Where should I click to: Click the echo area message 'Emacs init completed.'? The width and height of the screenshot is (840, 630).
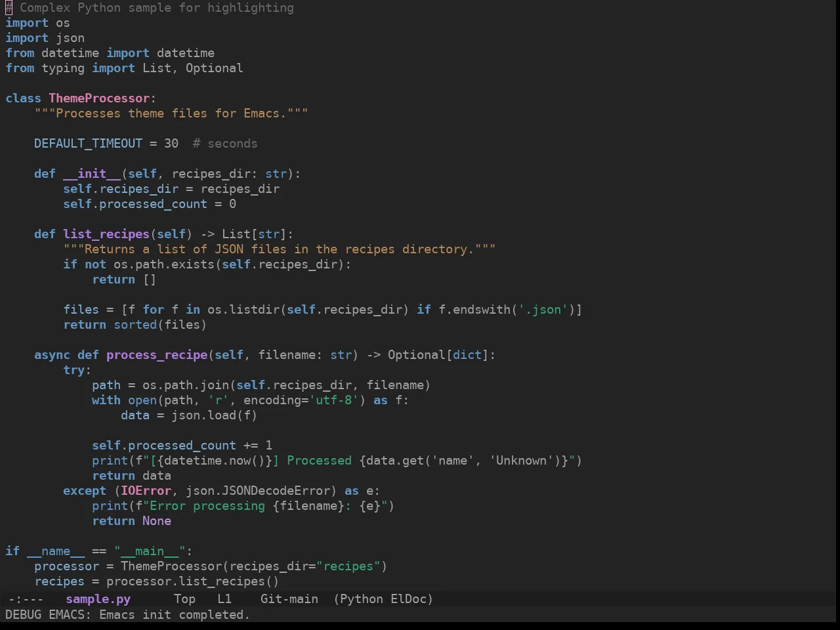(175, 615)
